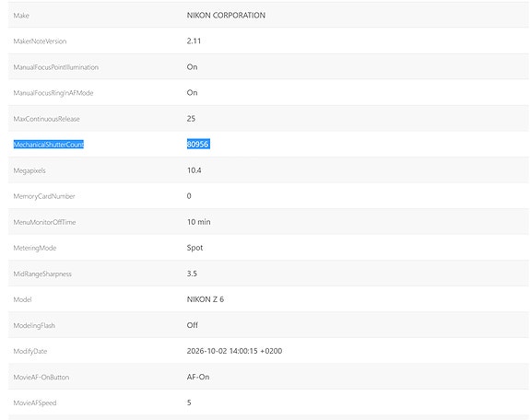Select the Megapixels value 10.4
530x420 pixels.
coord(194,170)
